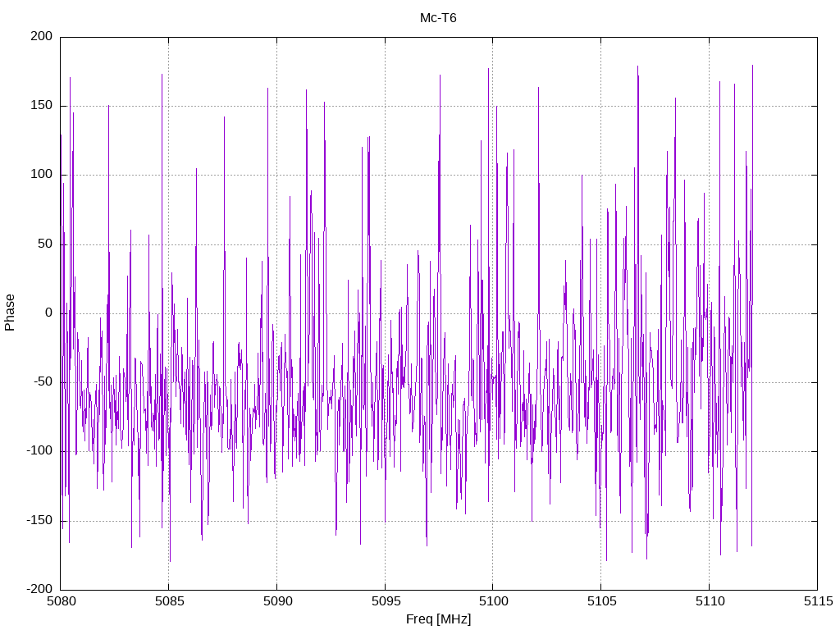This screenshot has height=630, width=840.
Task: Click the x-axis tick label 5100
Action: (x=493, y=601)
